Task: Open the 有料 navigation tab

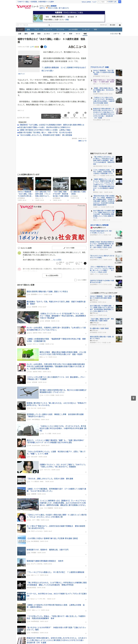Action: (95, 30)
